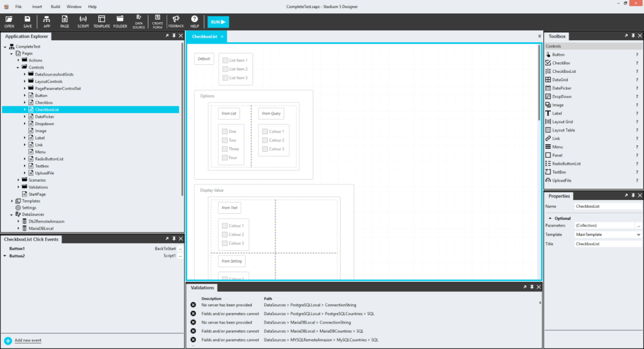Select the Panel control in Toolbox
The image size is (644, 349).
557,155
